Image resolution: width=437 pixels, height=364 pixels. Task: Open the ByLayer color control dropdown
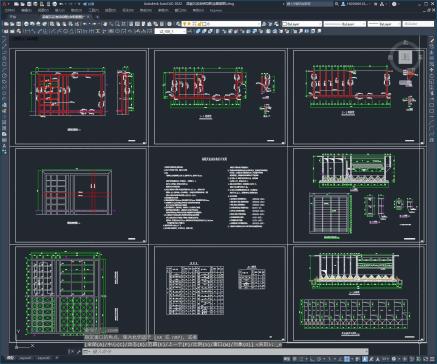click(x=302, y=24)
